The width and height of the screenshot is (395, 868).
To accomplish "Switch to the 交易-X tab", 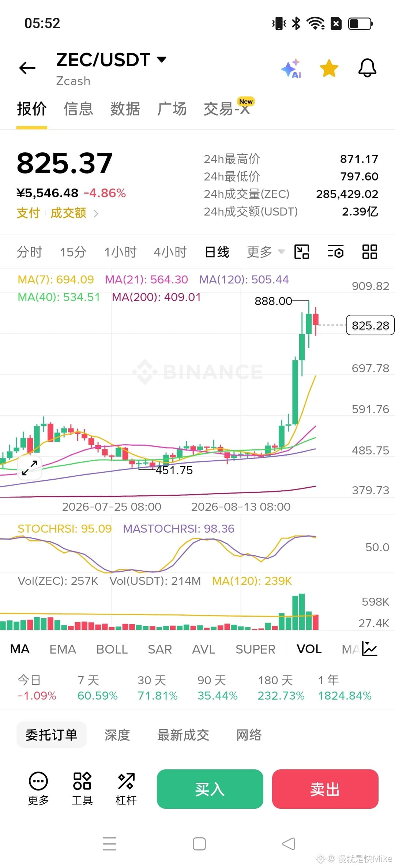I will [x=227, y=109].
